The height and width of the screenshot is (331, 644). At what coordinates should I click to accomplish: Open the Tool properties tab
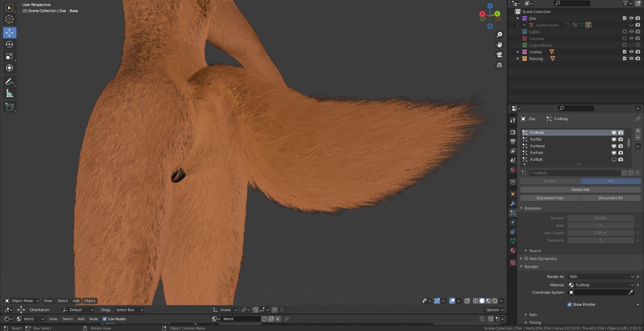point(513,120)
